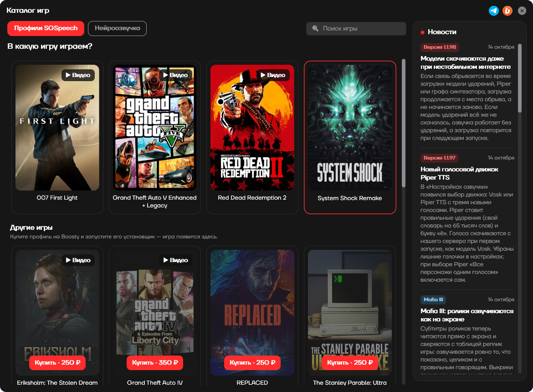
Task: Click the "В какую игру играем?" heading
Action: click(x=50, y=46)
